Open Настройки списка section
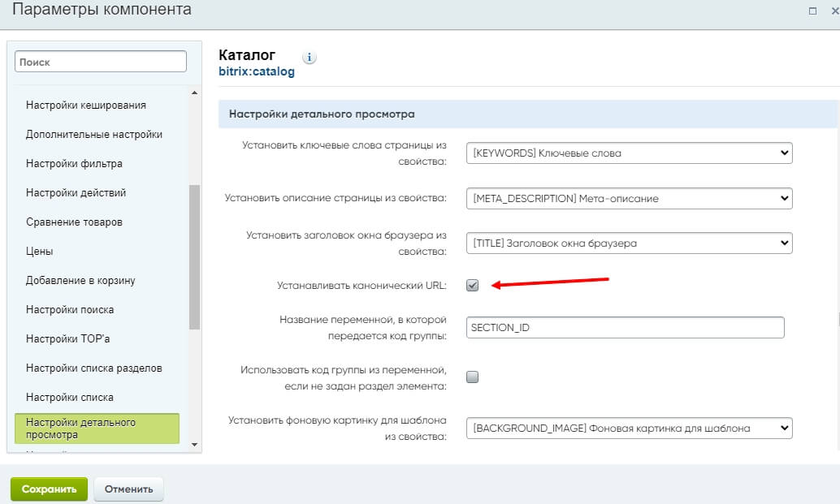Viewport: 840px width, 504px height. point(70,398)
